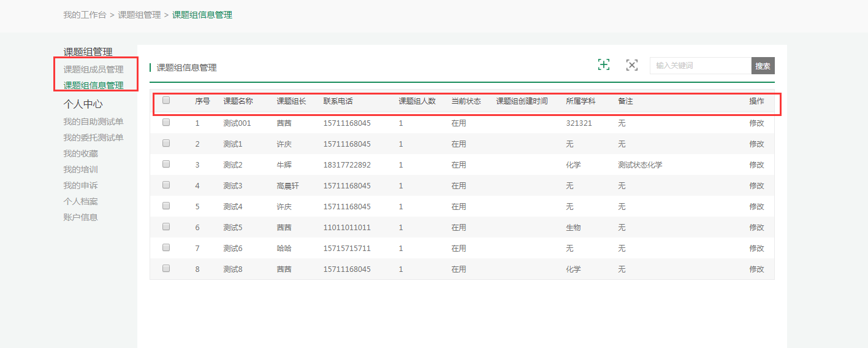The image size is (868, 348).
Task: Click 修改 for row 测试2
Action: pos(756,165)
